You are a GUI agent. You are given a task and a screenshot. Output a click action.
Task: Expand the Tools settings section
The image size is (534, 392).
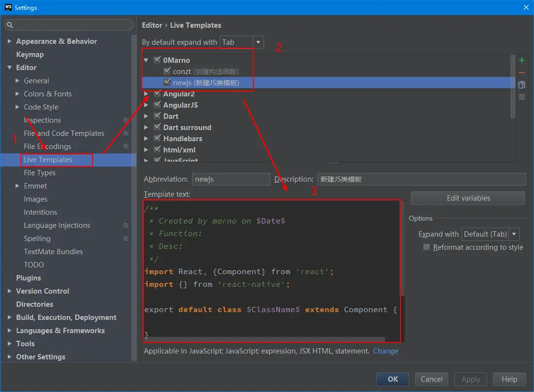(x=10, y=344)
